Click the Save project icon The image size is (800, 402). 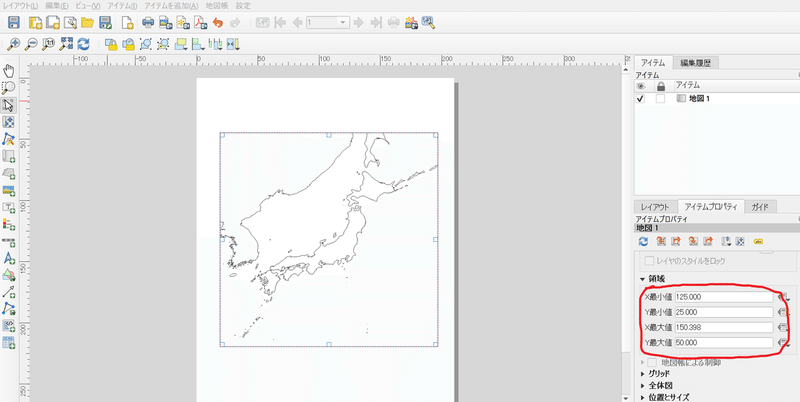14,22
